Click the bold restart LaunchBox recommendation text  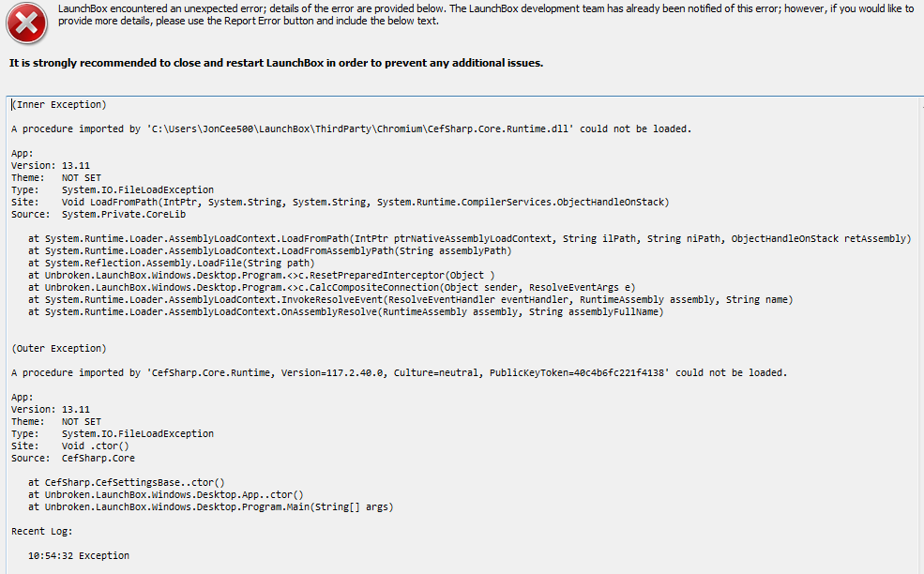click(277, 63)
